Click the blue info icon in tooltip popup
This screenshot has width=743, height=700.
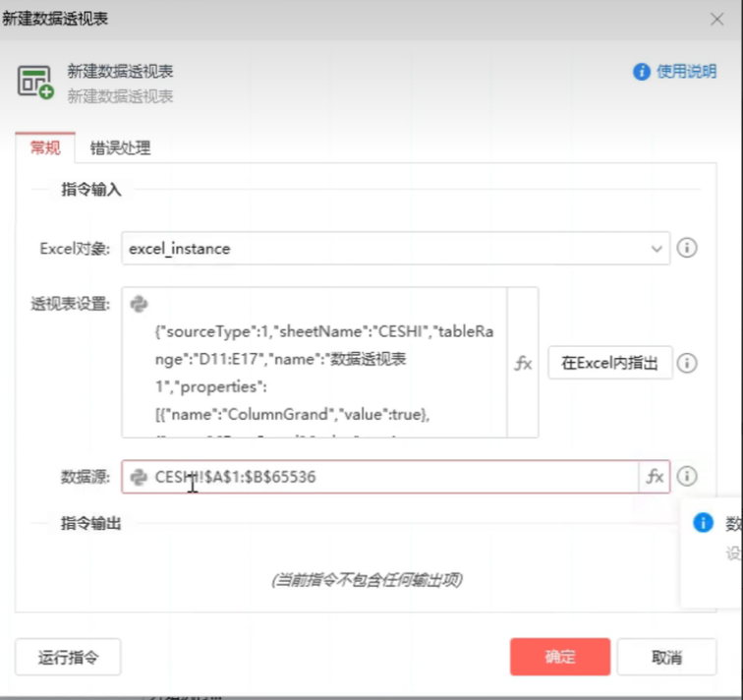click(704, 522)
